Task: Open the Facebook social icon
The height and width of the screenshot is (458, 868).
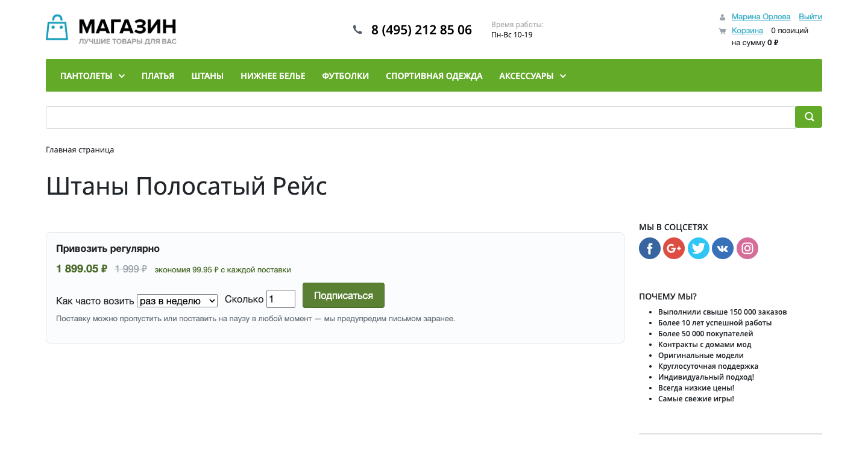Action: tap(650, 248)
